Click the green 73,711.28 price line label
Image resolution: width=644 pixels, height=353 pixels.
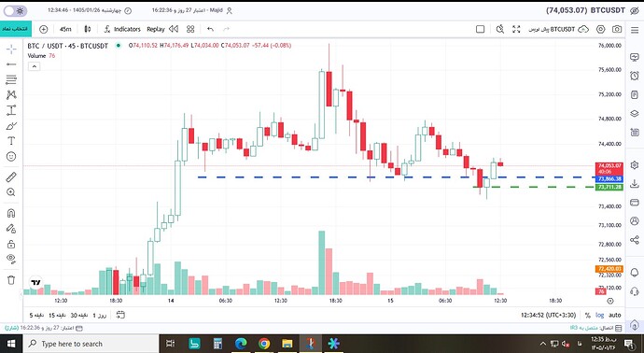(x=609, y=188)
